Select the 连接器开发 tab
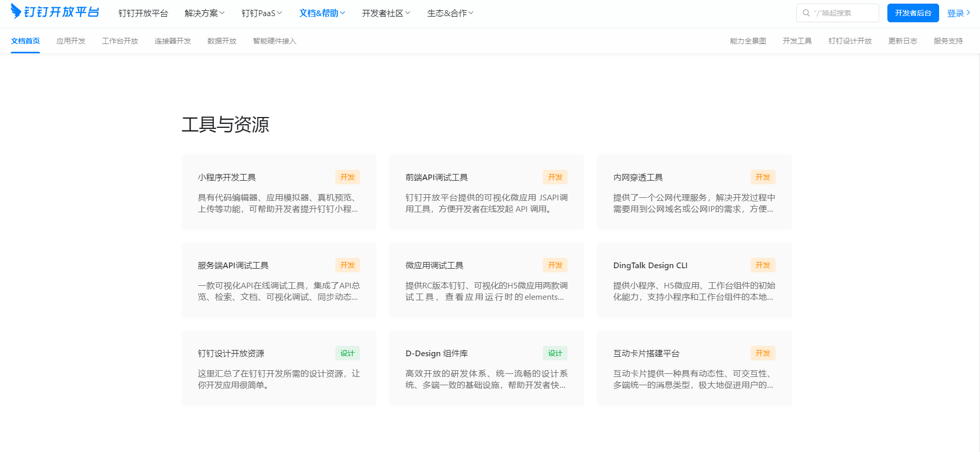 tap(173, 41)
